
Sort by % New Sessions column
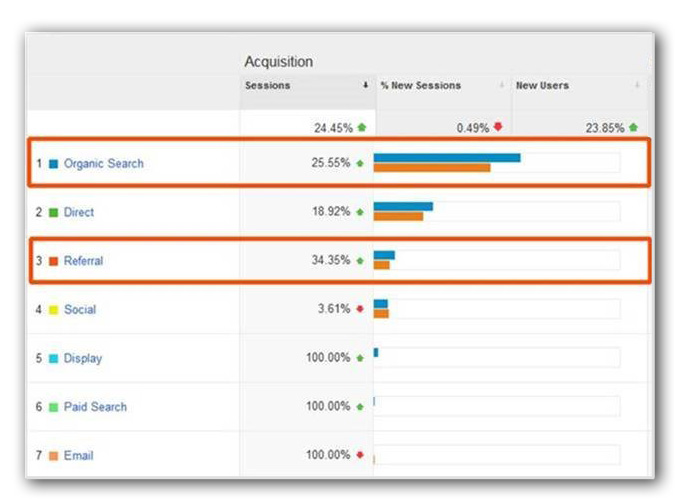click(x=421, y=86)
